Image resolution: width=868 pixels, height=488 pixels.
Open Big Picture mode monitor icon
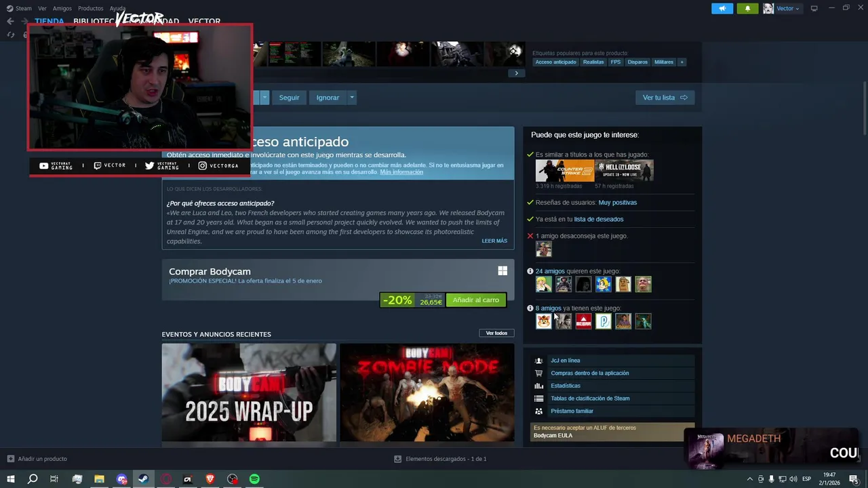pos(814,8)
